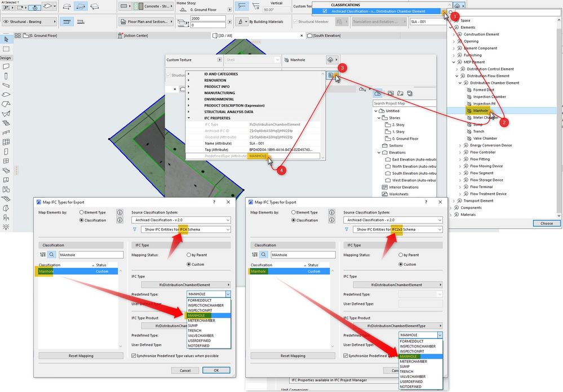Click the Search Project Map field
Image resolution: width=563 pixels, height=392 pixels.
[404, 104]
